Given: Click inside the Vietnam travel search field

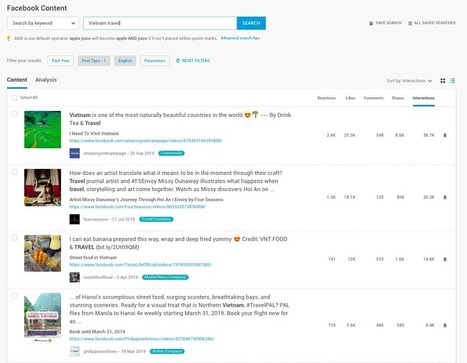Looking at the screenshot, I should click(160, 23).
